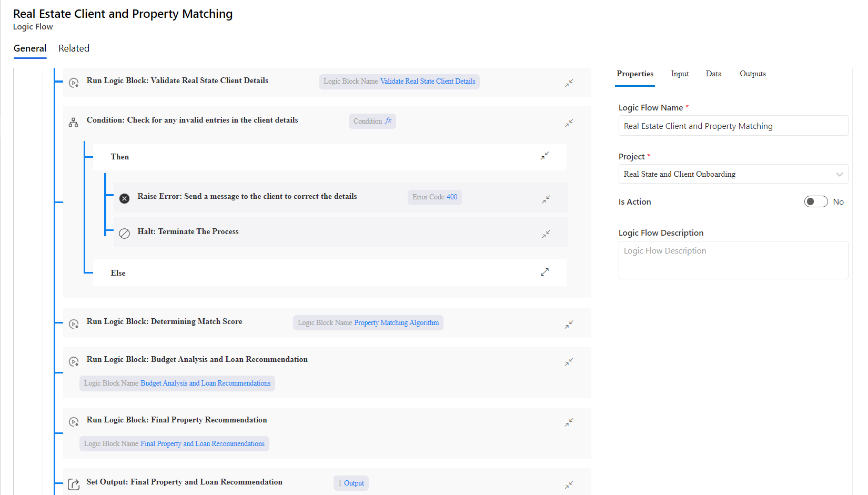868x495 pixels.
Task: Toggle the Is Action switch
Action: [x=815, y=202]
